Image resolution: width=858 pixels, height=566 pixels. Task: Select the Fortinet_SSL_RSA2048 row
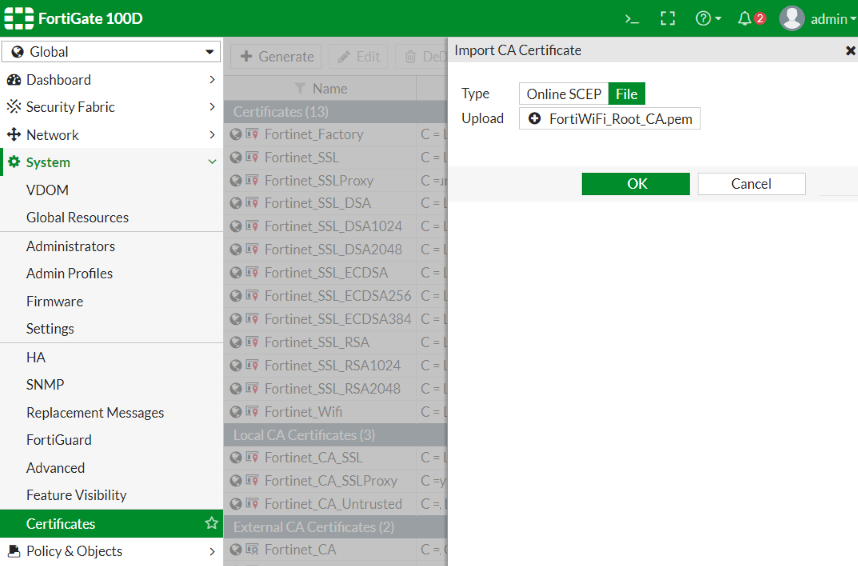point(335,389)
